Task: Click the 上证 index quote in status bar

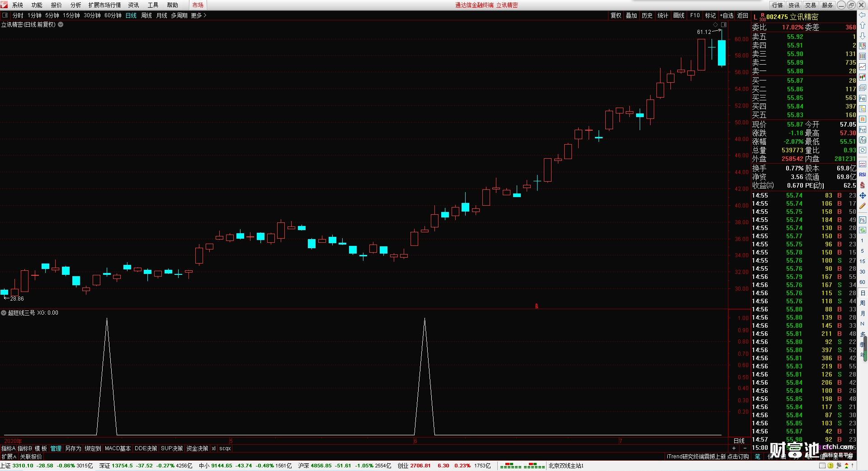Action: (47, 466)
